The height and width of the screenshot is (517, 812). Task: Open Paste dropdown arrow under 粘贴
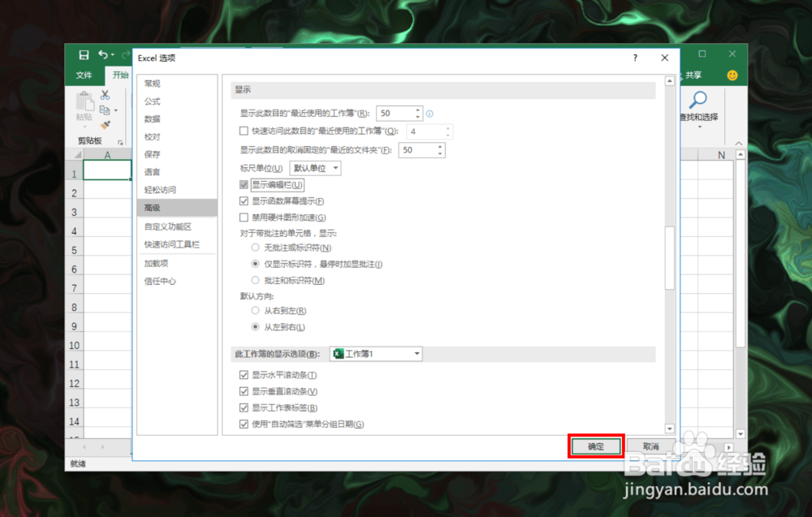tap(84, 127)
